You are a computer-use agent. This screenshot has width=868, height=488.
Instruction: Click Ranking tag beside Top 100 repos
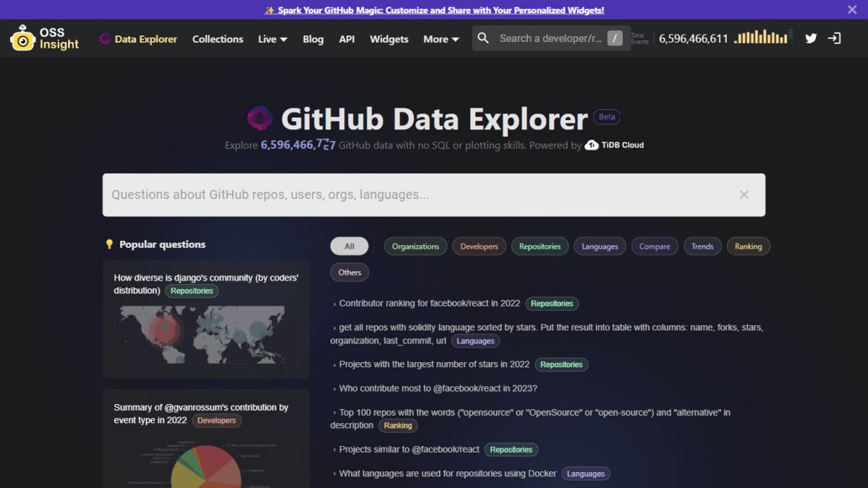tap(398, 426)
